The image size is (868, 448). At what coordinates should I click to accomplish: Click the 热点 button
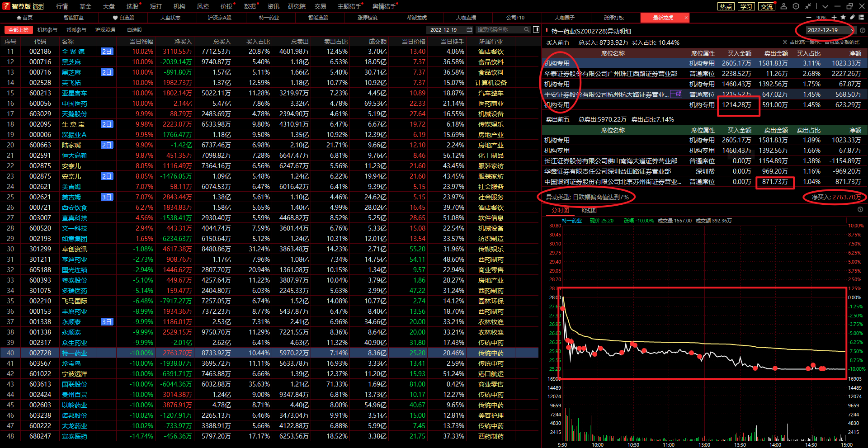tap(726, 6)
